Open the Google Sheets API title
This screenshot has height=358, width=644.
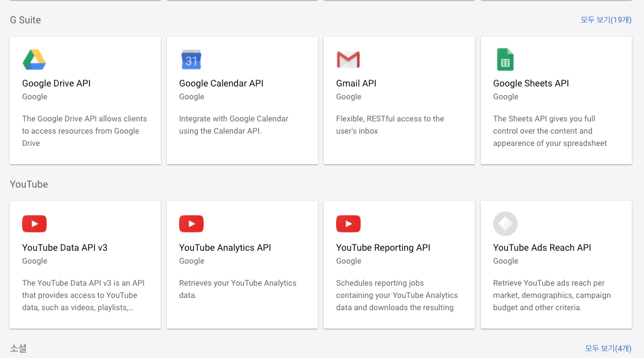click(531, 83)
